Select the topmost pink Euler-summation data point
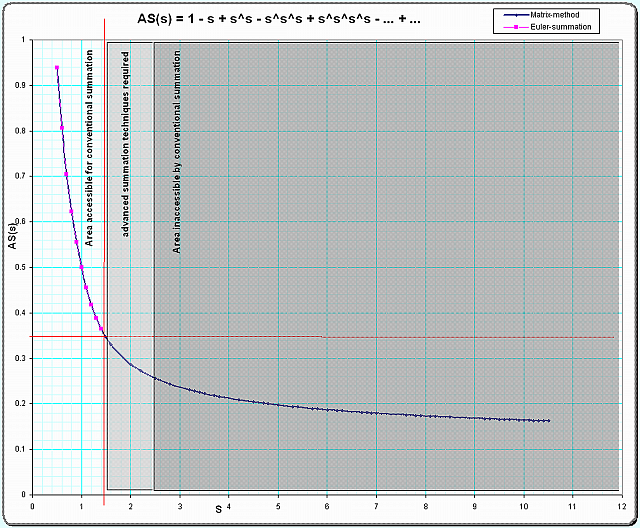This screenshot has height=528, width=640. click(57, 68)
